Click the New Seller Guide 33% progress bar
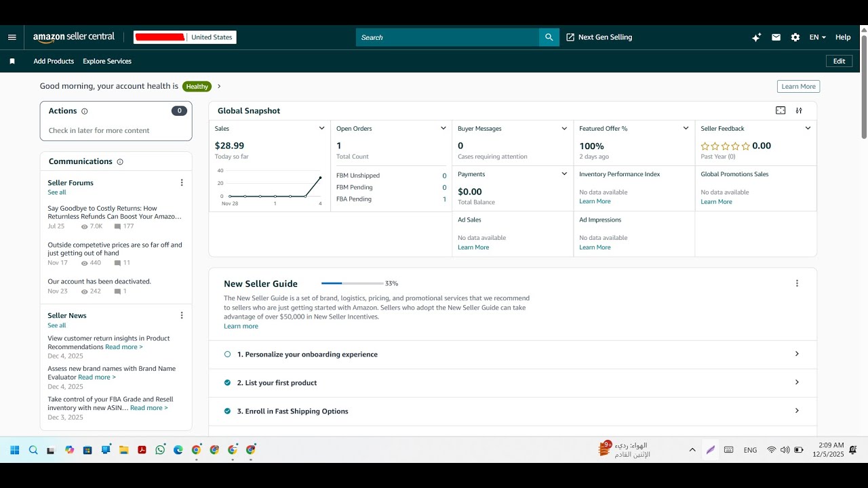The image size is (868, 488). [x=353, y=283]
